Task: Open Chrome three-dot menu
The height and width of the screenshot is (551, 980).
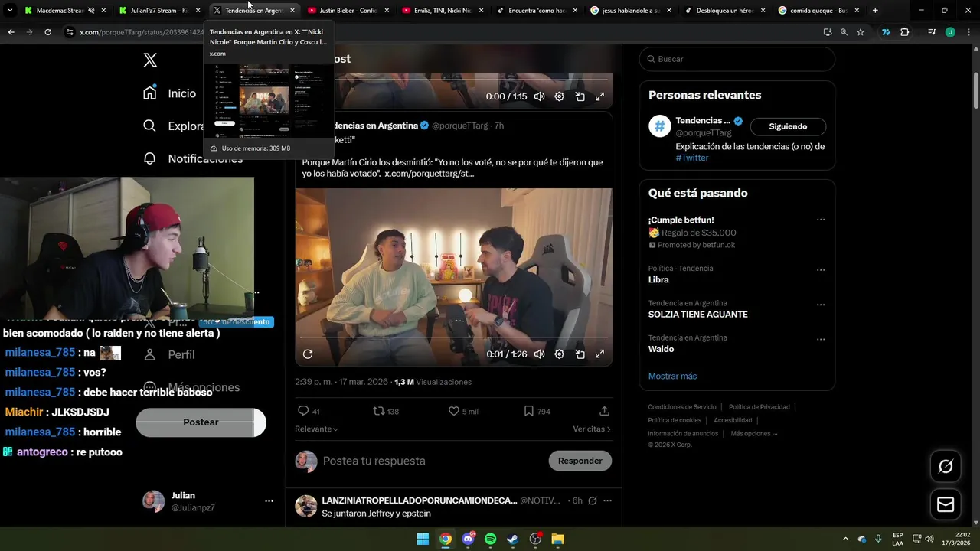Action: pos(968,32)
